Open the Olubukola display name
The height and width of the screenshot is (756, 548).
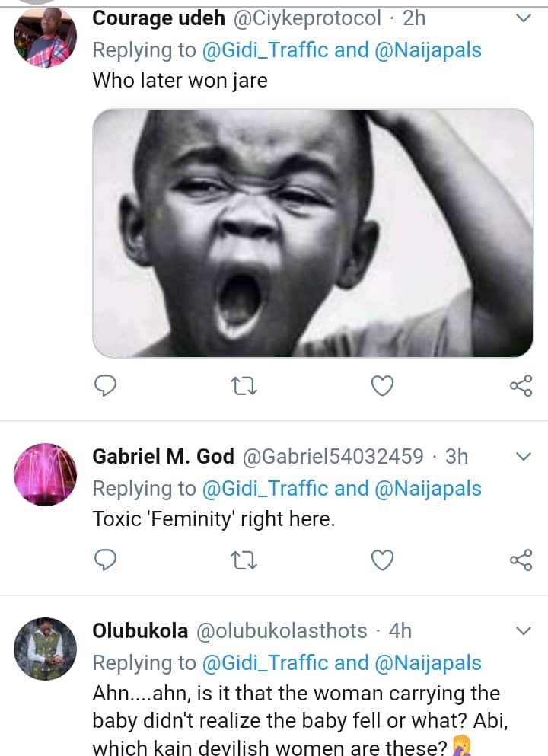pyautogui.click(x=141, y=631)
